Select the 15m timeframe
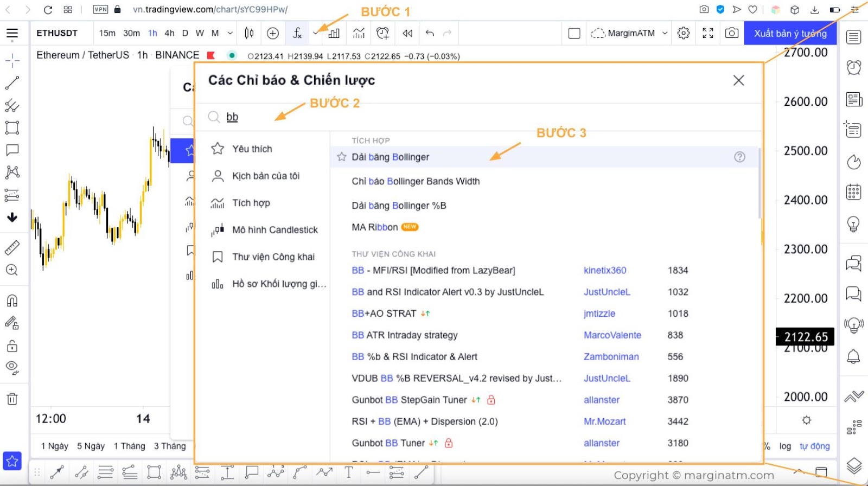 [x=107, y=33]
